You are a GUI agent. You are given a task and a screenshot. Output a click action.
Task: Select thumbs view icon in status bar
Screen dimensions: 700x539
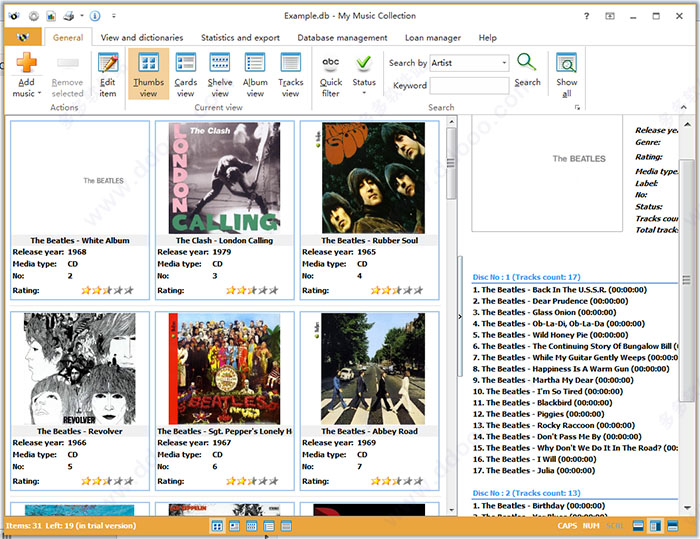217,526
